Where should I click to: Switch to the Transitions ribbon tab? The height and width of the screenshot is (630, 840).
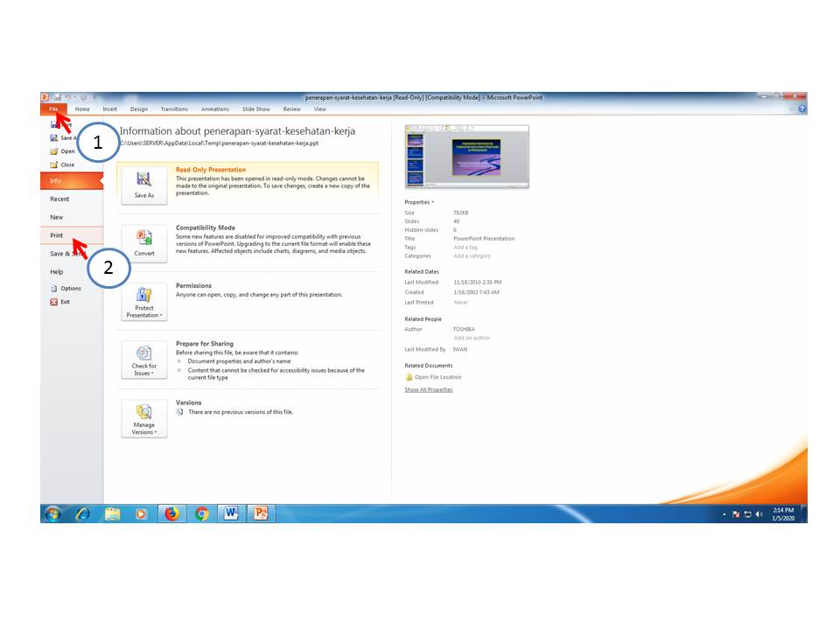pyautogui.click(x=174, y=109)
